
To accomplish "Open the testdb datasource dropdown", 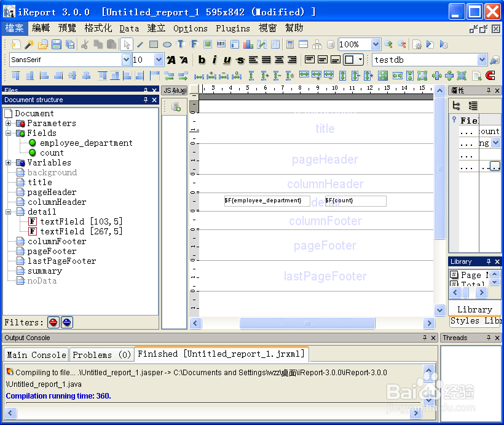I will pyautogui.click(x=481, y=60).
